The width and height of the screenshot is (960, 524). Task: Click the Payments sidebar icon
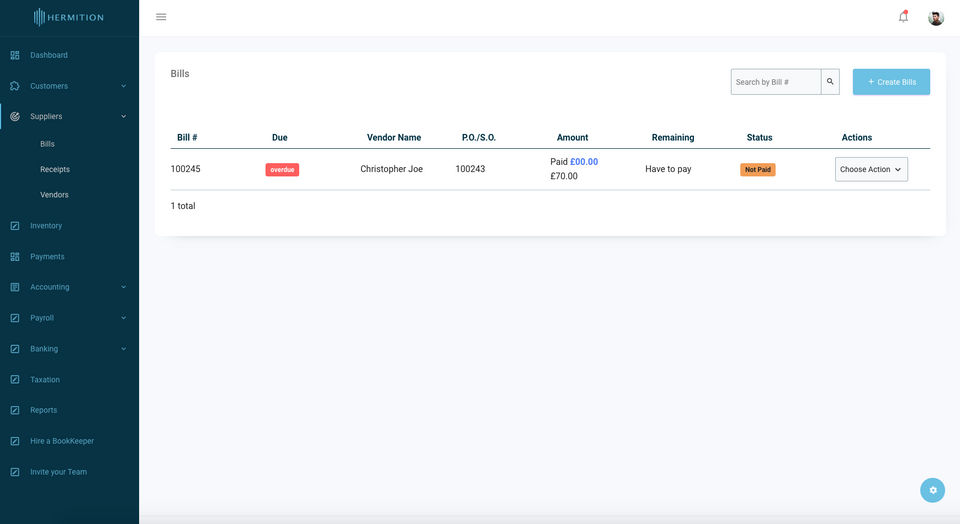pyautogui.click(x=15, y=257)
